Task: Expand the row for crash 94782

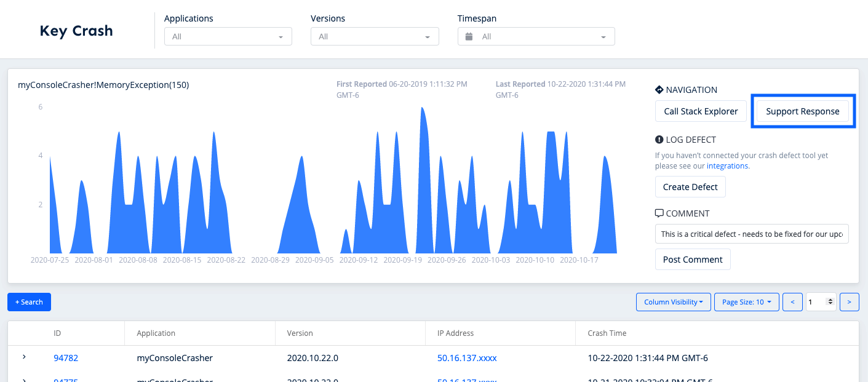Action: pos(25,357)
